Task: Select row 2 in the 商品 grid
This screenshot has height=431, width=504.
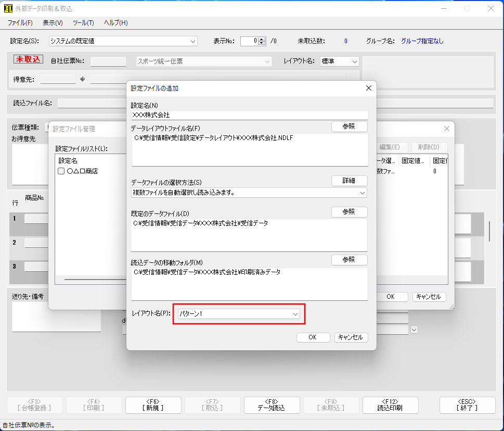Action: pos(15,243)
